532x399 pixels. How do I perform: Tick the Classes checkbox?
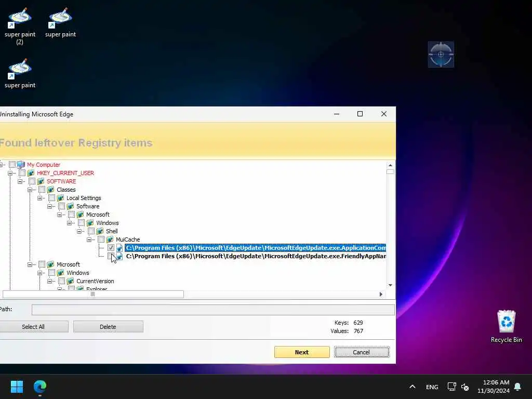point(42,190)
